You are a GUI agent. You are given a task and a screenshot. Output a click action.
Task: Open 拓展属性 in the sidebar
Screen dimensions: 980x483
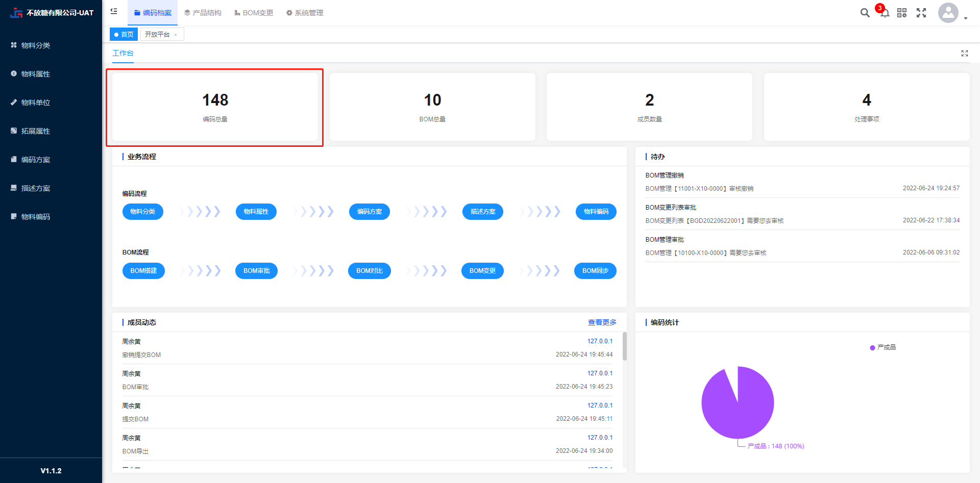(51, 131)
